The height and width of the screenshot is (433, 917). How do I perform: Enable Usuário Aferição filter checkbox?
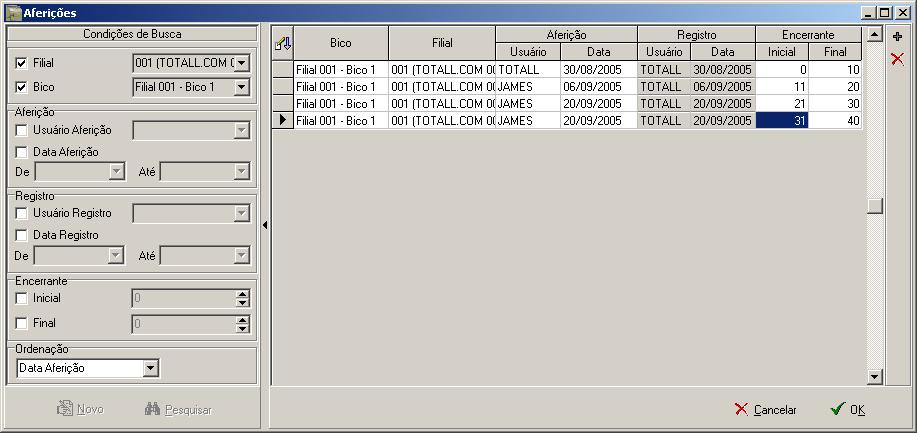coord(22,130)
